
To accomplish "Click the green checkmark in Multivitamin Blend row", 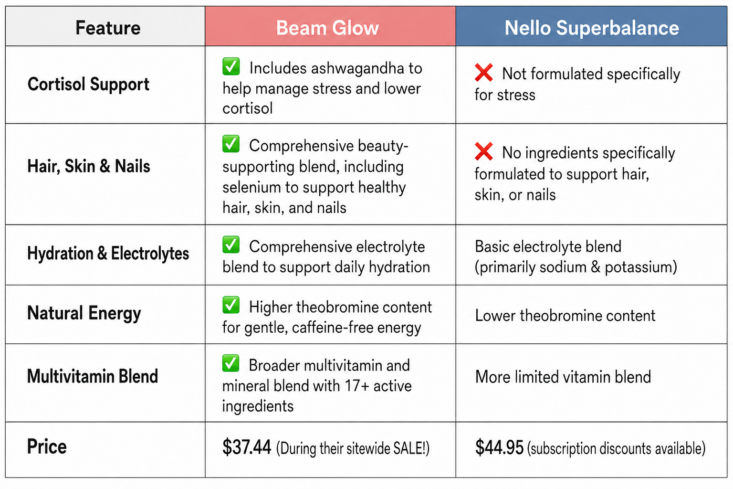I will [x=231, y=363].
